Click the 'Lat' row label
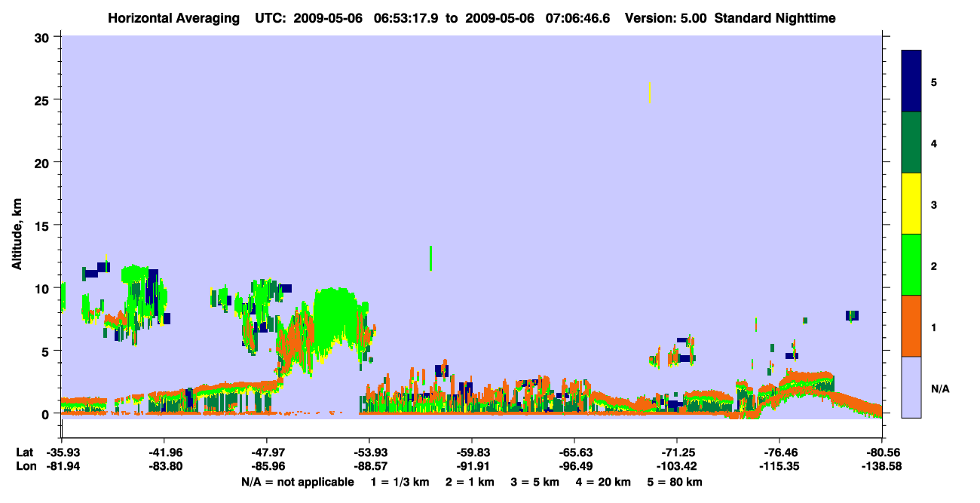The width and height of the screenshot is (980, 503). [x=25, y=452]
